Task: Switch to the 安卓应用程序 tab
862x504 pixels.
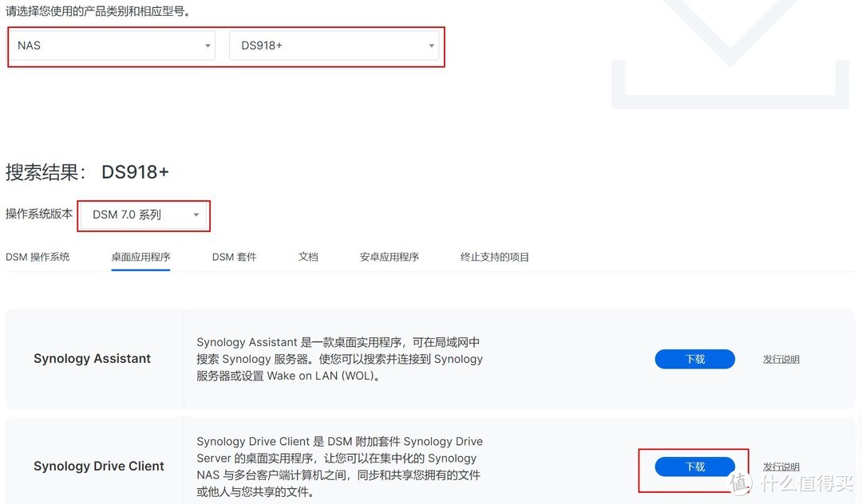Action: 389,257
